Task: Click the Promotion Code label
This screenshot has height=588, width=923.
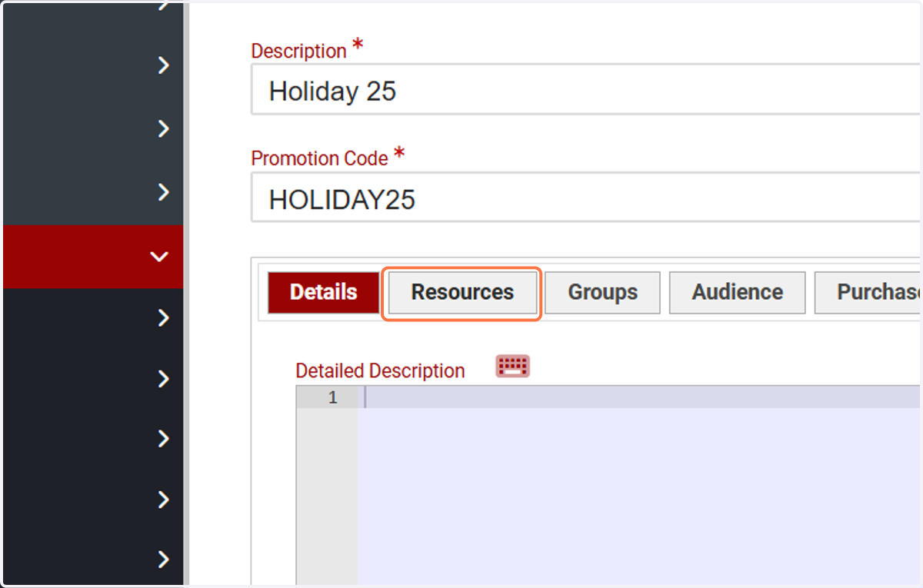Action: [x=320, y=158]
